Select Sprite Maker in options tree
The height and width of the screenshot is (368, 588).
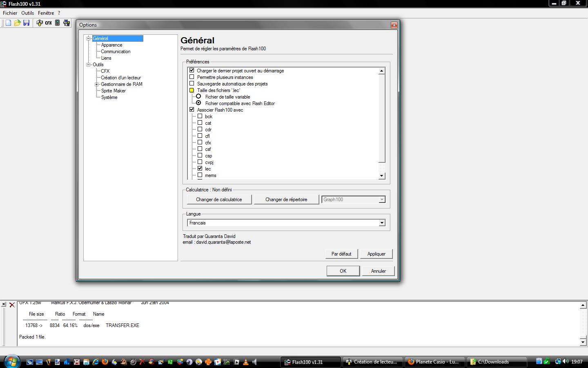point(114,91)
